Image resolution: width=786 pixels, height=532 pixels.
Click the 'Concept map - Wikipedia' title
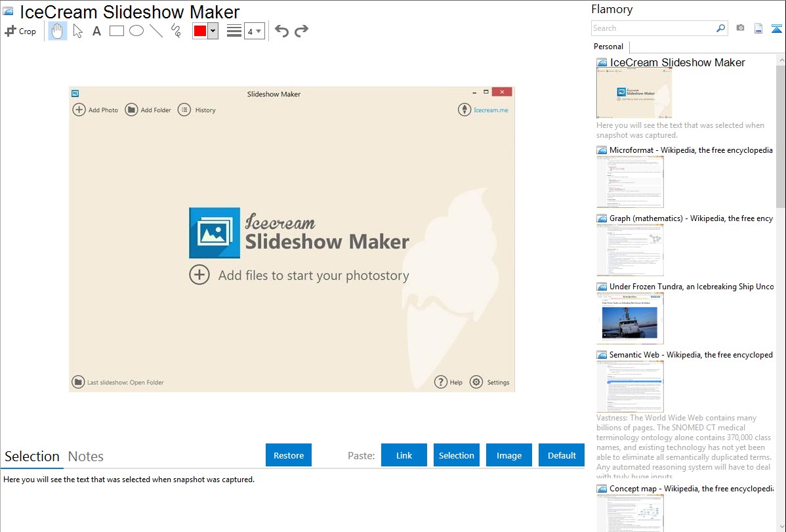[692, 488]
